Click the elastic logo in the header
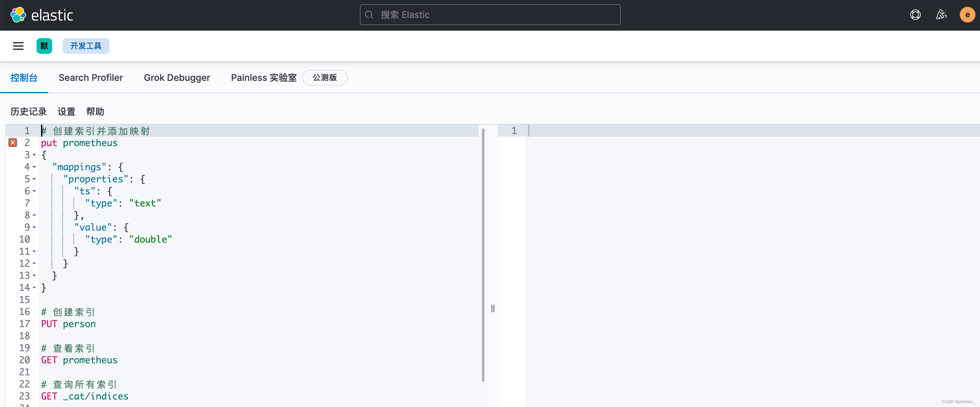This screenshot has height=407, width=980. (42, 14)
